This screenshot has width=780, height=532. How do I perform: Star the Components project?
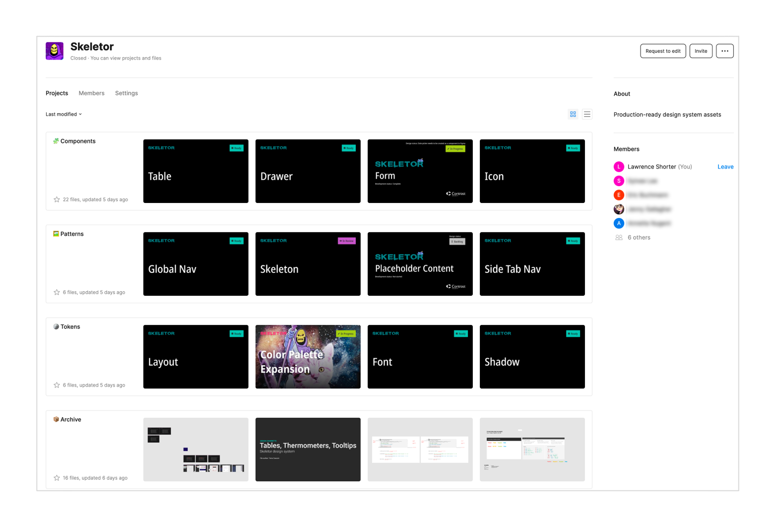click(57, 199)
